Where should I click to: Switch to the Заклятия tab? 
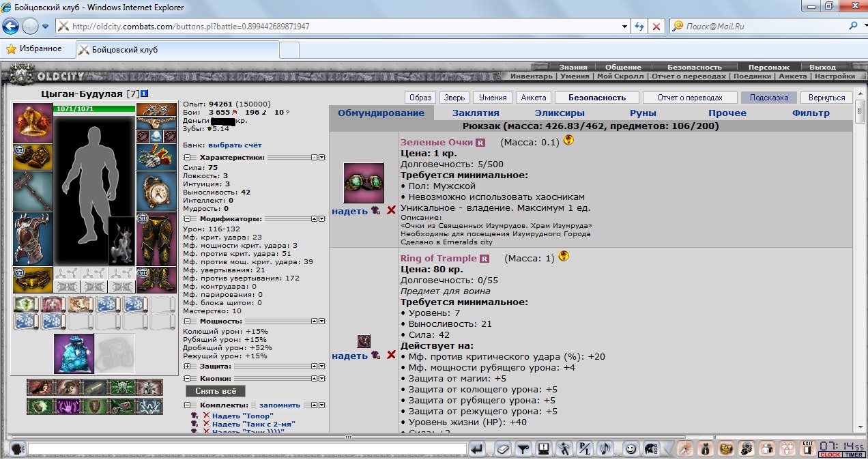click(x=476, y=113)
